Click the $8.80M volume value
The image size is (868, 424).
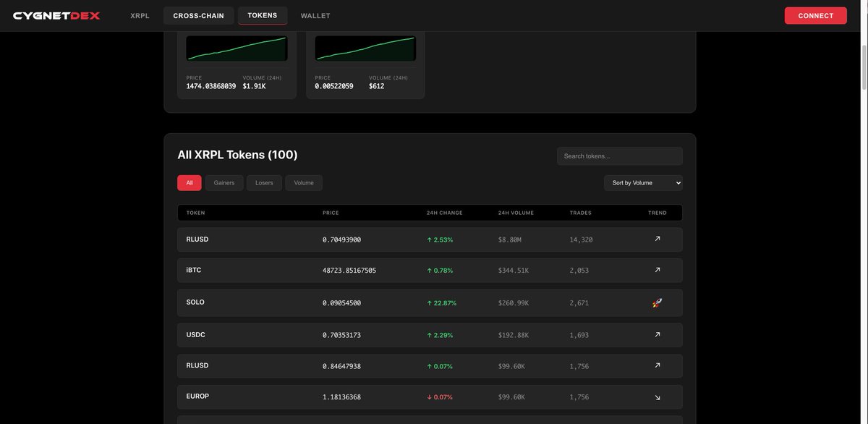pyautogui.click(x=510, y=239)
